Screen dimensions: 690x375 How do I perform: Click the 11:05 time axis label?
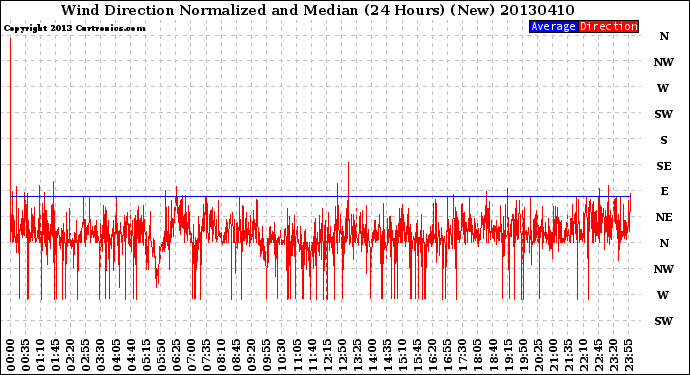297,355
